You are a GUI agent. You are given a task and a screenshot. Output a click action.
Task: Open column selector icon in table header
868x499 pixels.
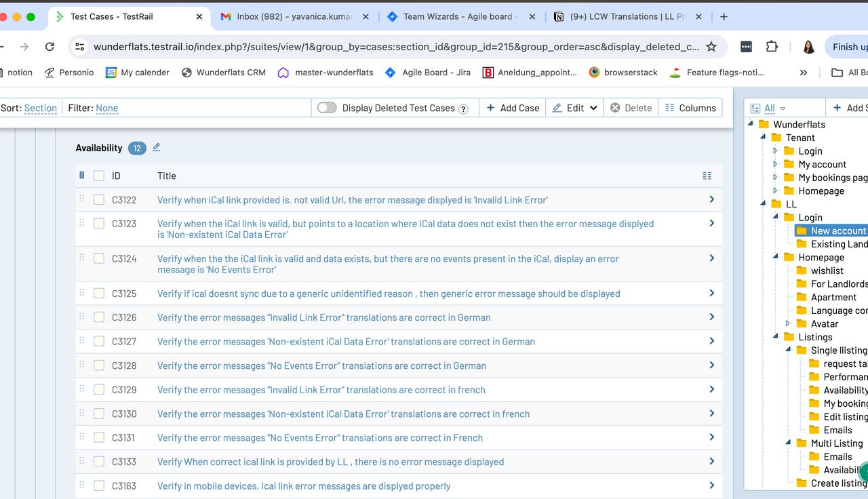(x=707, y=176)
